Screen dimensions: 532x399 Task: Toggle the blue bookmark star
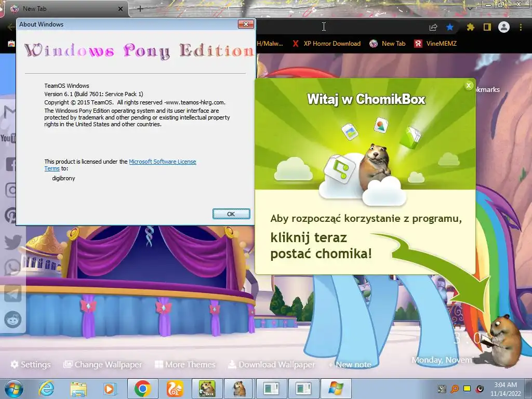(449, 27)
